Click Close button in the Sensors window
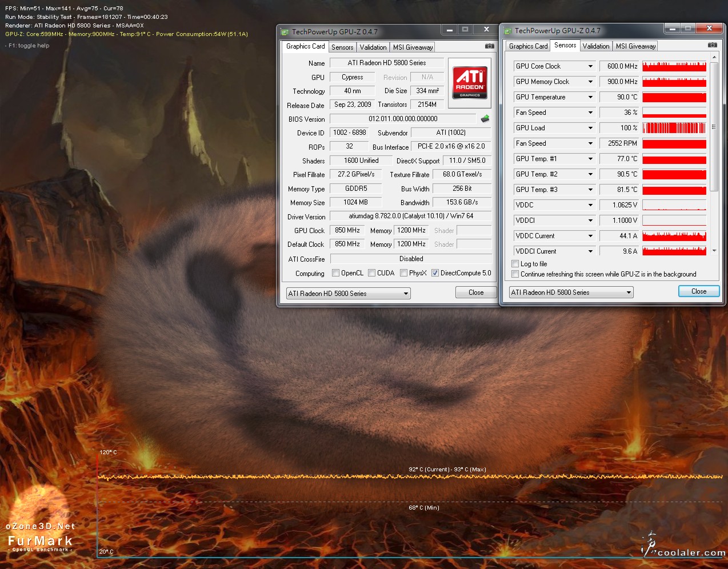The width and height of the screenshot is (728, 569). pos(699,291)
